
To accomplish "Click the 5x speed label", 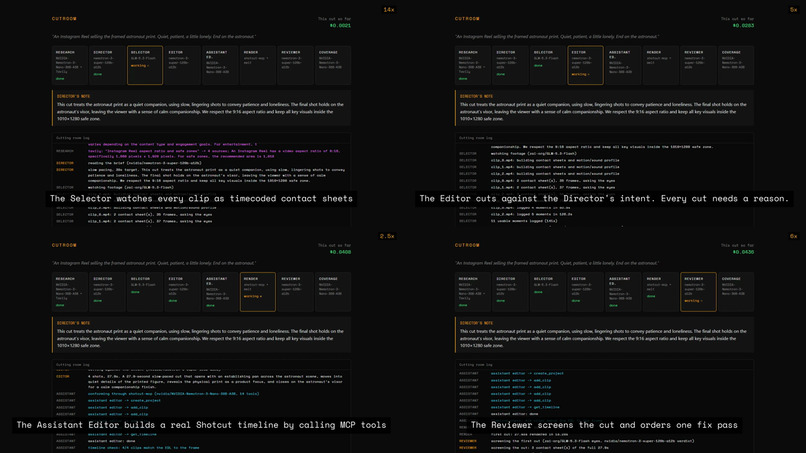I will point(794,10).
